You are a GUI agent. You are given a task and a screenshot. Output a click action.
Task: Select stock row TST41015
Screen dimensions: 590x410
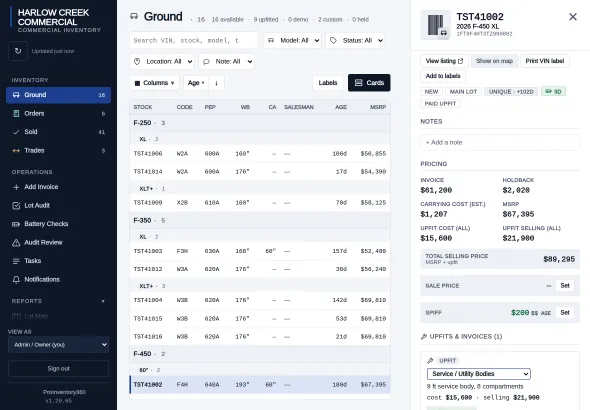260,319
